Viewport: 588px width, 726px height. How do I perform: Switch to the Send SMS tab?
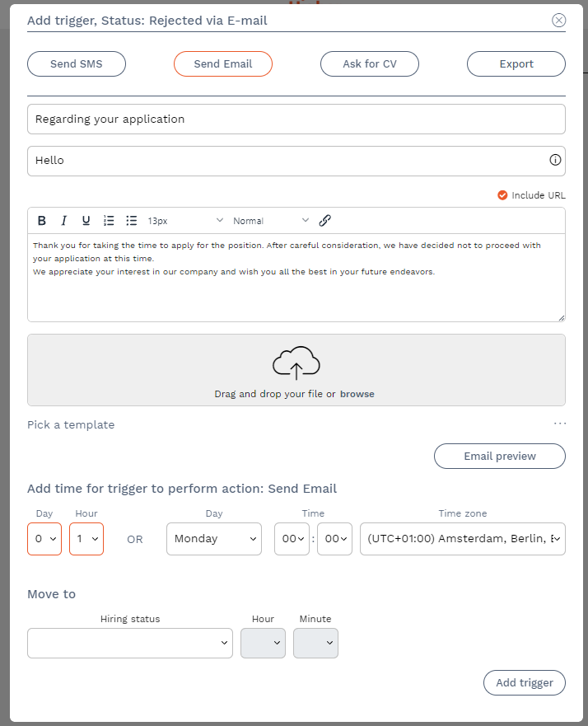[77, 64]
